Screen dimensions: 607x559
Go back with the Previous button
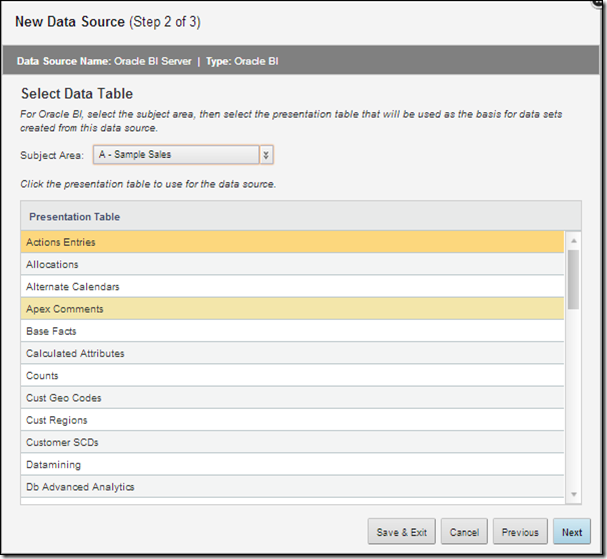point(520,532)
